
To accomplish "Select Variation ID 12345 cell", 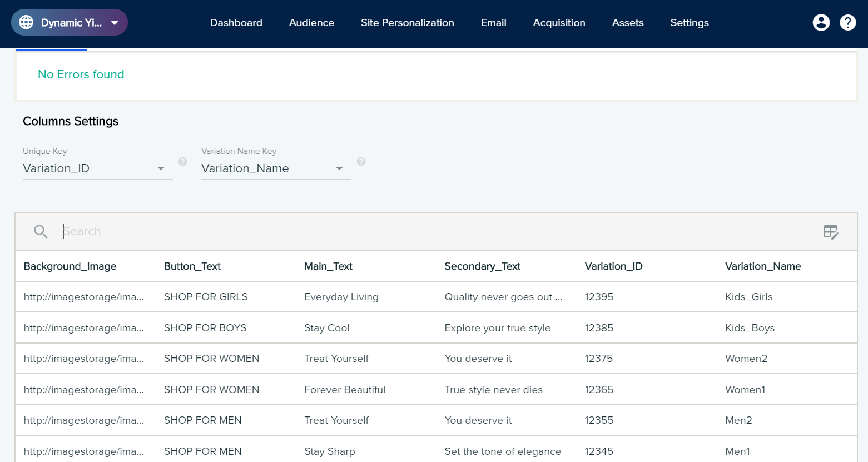I will click(599, 451).
